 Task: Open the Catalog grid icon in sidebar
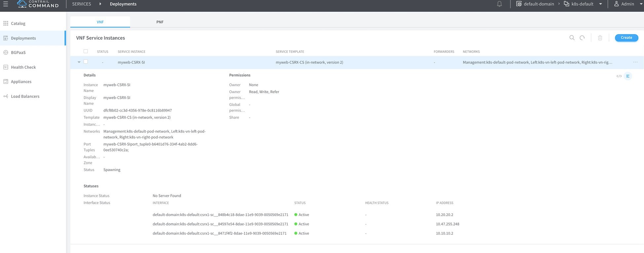click(6, 23)
